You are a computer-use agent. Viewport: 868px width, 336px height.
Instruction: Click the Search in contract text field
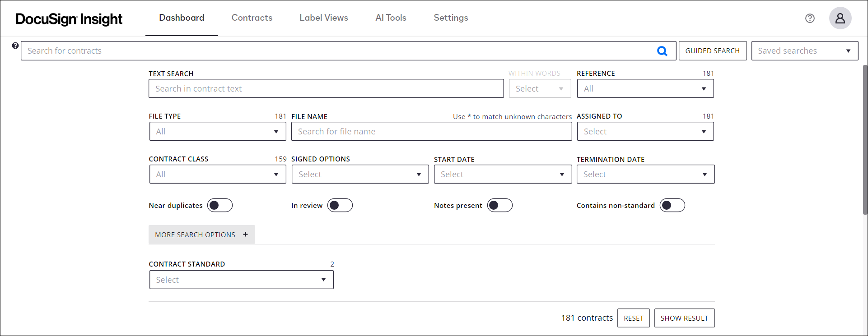(326, 89)
